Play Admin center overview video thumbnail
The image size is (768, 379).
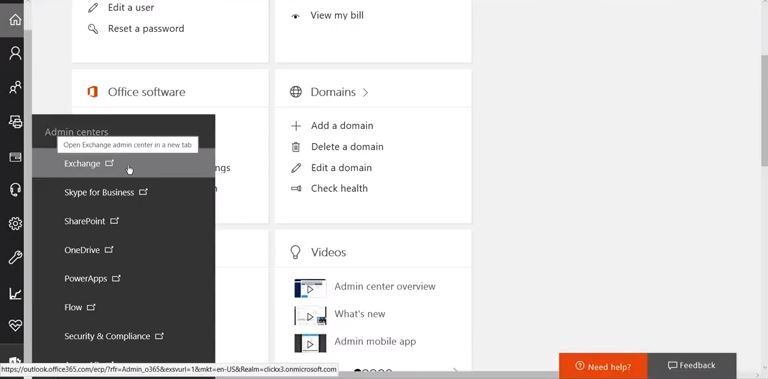point(310,288)
